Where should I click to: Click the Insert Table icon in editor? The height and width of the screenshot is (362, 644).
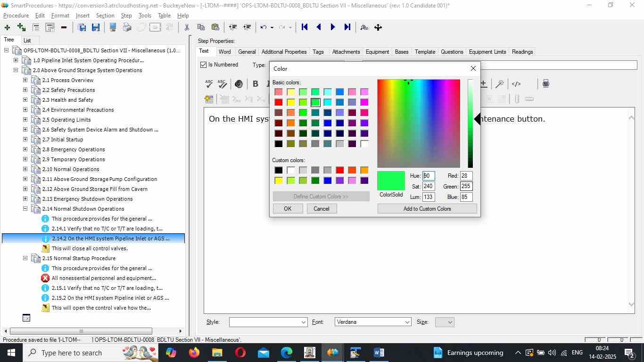209,99
